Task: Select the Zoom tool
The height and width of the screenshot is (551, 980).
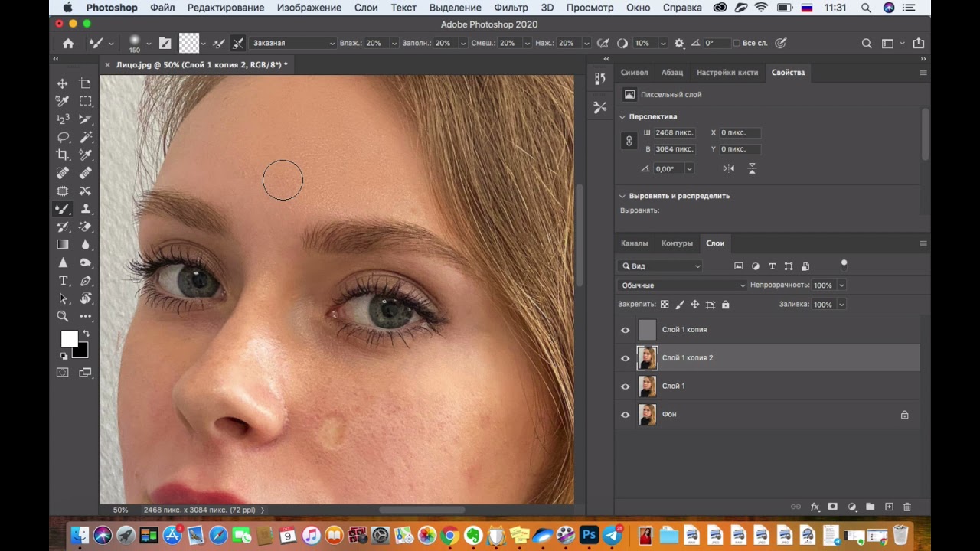Action: click(63, 316)
